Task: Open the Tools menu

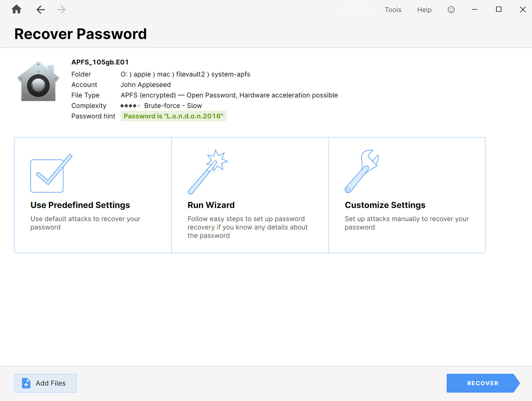Action: (x=393, y=10)
